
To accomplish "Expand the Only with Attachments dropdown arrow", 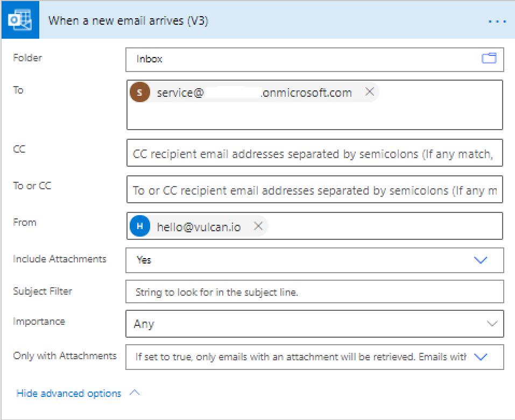I will [x=480, y=357].
